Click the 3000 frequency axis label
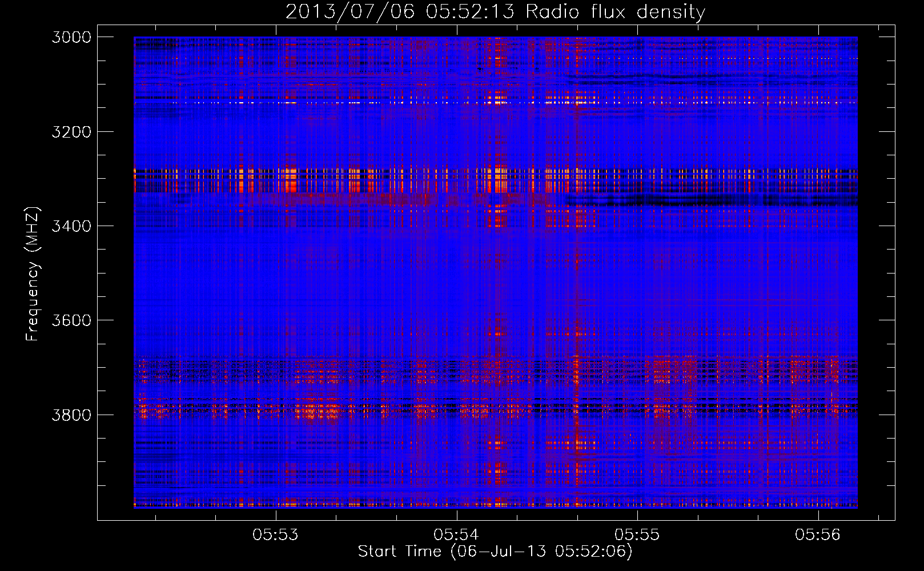924x571 pixels. [x=71, y=37]
